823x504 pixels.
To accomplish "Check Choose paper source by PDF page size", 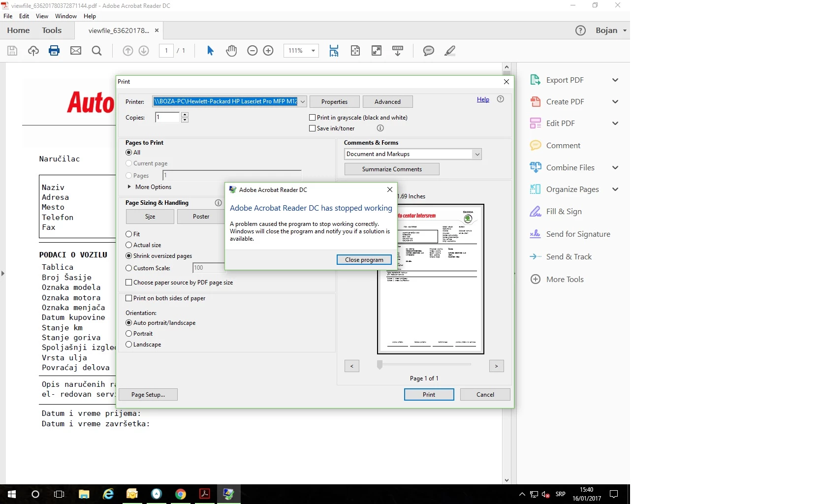I will [129, 283].
